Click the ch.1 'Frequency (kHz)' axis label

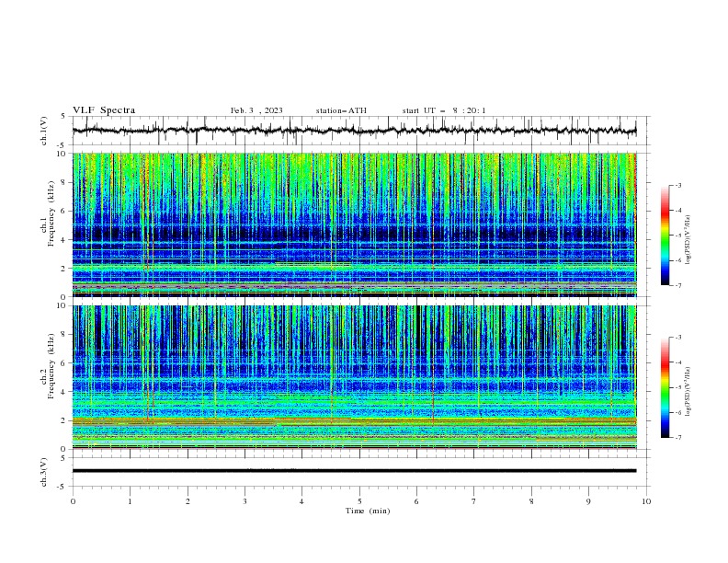(51, 213)
